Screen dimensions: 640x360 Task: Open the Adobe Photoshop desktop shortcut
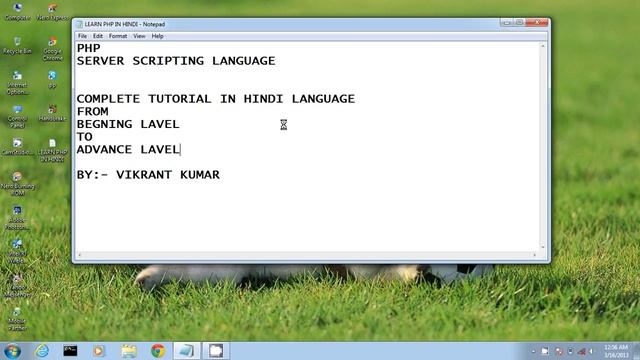[x=17, y=218]
